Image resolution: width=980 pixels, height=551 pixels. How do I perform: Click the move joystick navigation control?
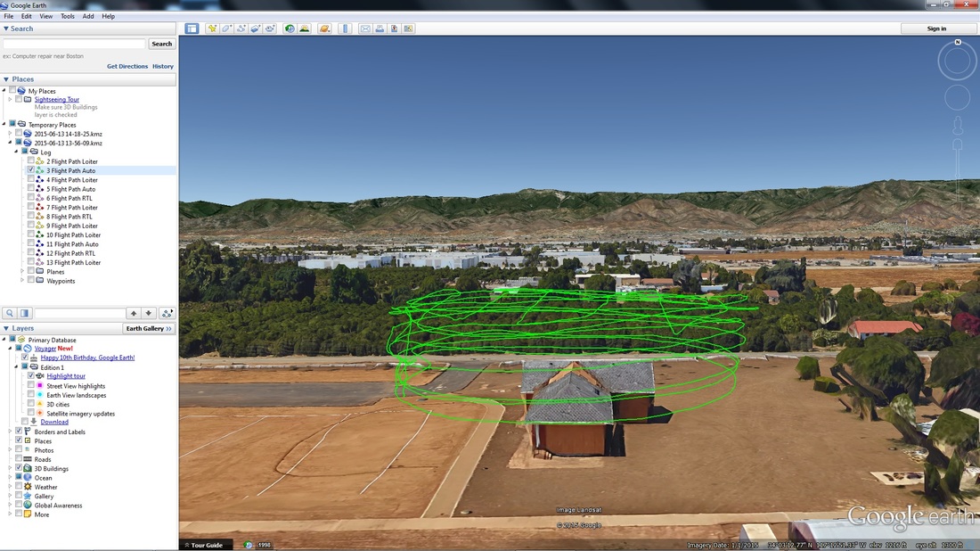(x=957, y=97)
